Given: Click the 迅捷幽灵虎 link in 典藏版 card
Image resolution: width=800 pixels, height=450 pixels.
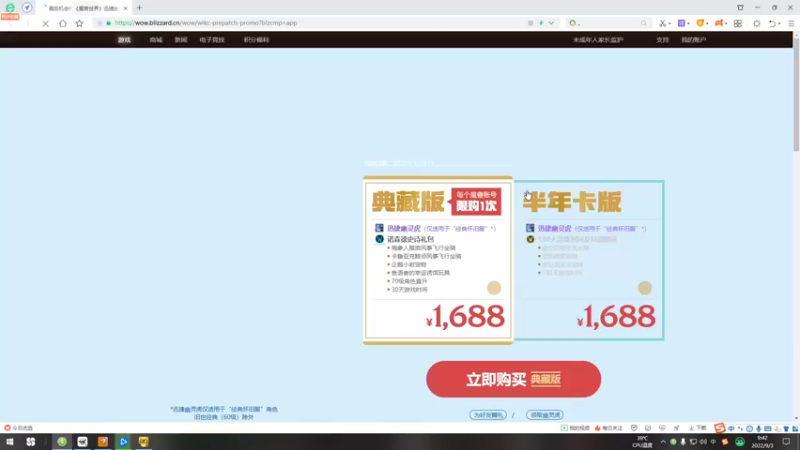Looking at the screenshot, I should 404,229.
